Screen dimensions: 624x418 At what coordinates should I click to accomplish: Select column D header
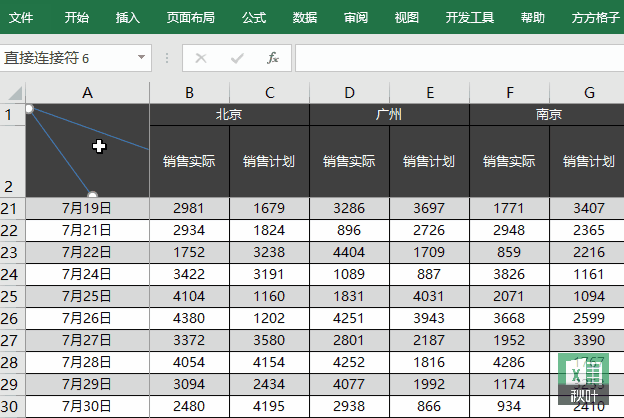point(349,93)
